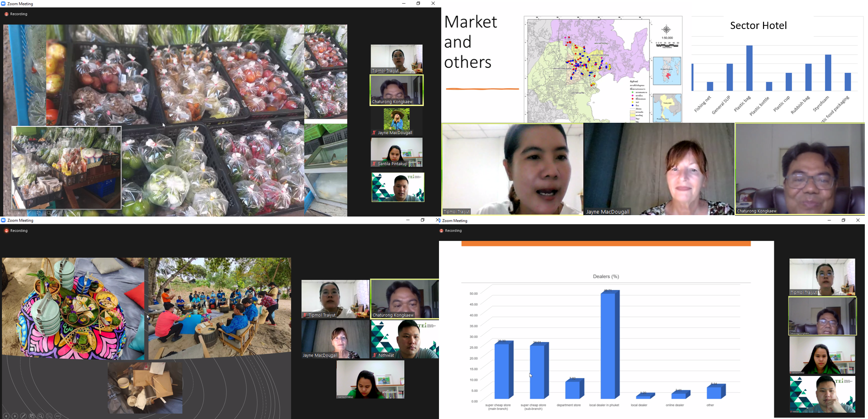The image size is (868, 419).
Task: Select Chaturong Kongkaew video tile in bottom-left window
Action: (405, 299)
